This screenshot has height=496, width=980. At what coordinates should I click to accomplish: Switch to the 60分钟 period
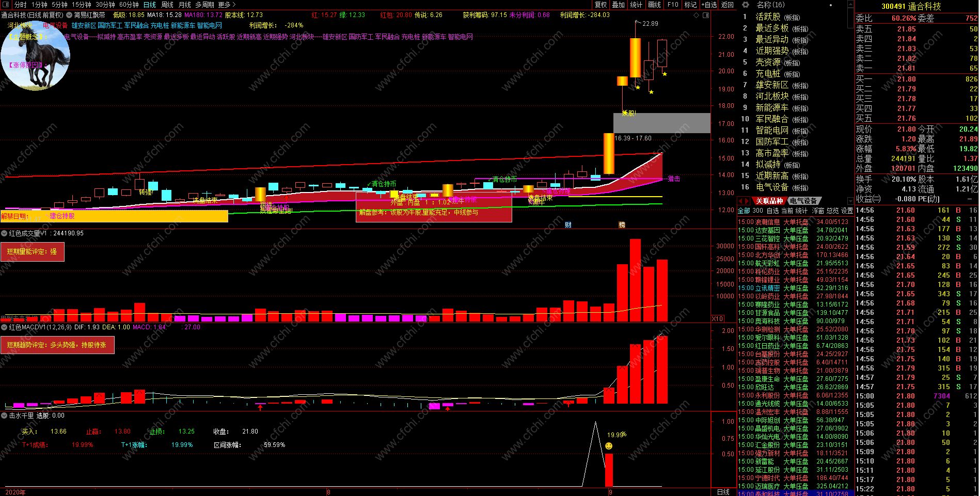pos(129,5)
